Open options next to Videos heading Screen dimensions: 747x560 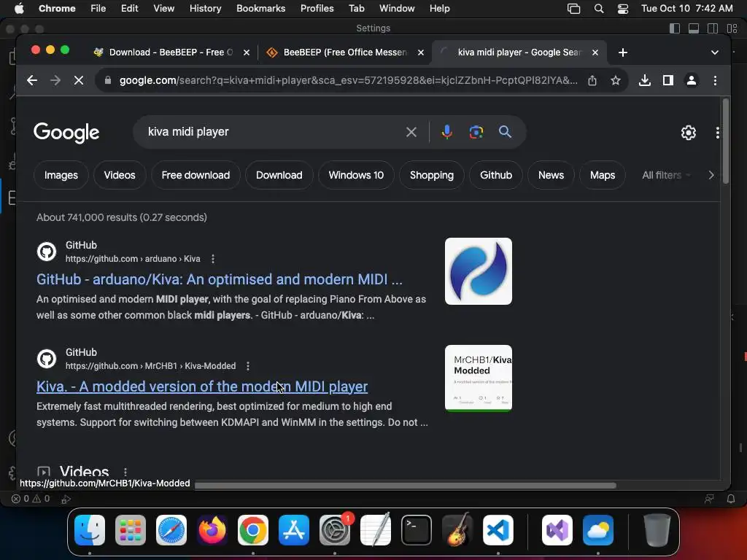[125, 472]
